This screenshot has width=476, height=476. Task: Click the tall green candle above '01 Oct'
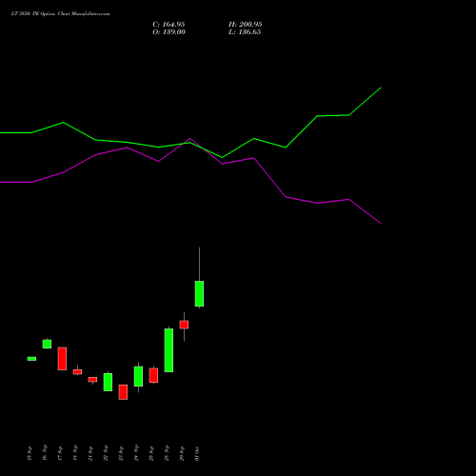click(x=199, y=293)
